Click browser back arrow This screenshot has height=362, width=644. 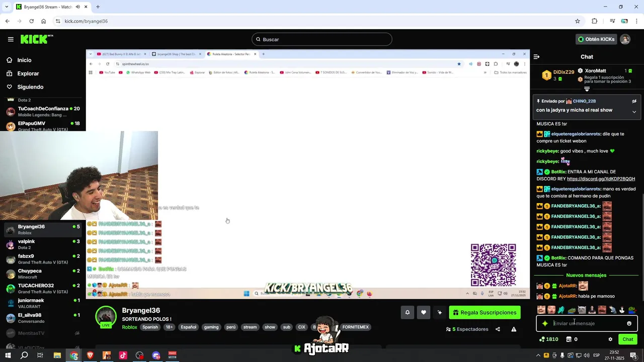click(x=7, y=21)
